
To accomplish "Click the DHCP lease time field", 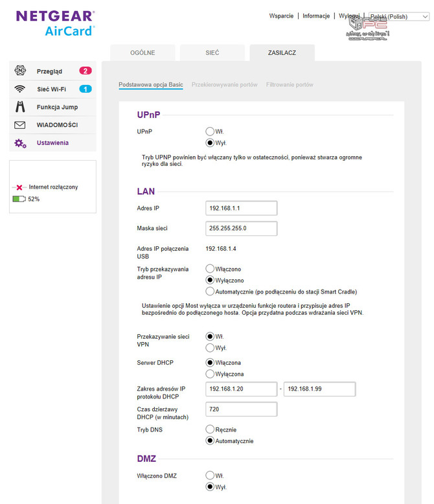I will click(241, 409).
